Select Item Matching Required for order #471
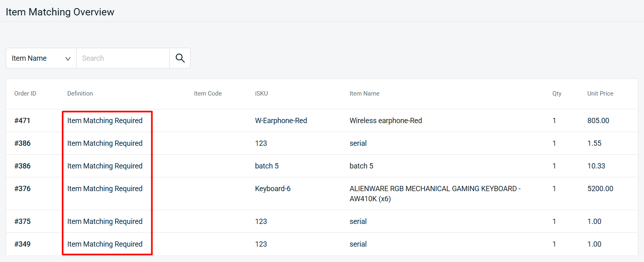This screenshot has width=644, height=262. pyautogui.click(x=105, y=121)
